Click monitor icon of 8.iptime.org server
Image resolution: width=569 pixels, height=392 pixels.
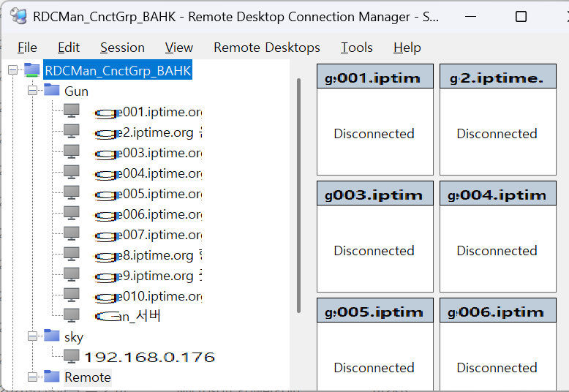(x=72, y=254)
